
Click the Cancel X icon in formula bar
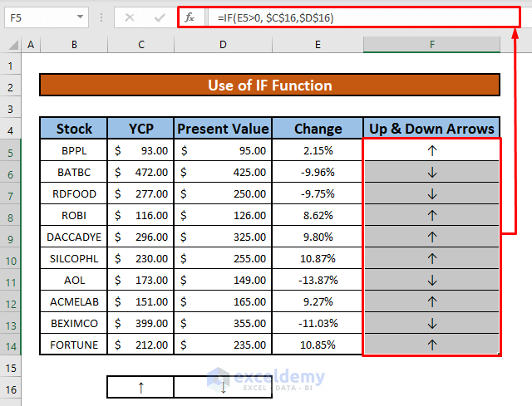pos(131,17)
